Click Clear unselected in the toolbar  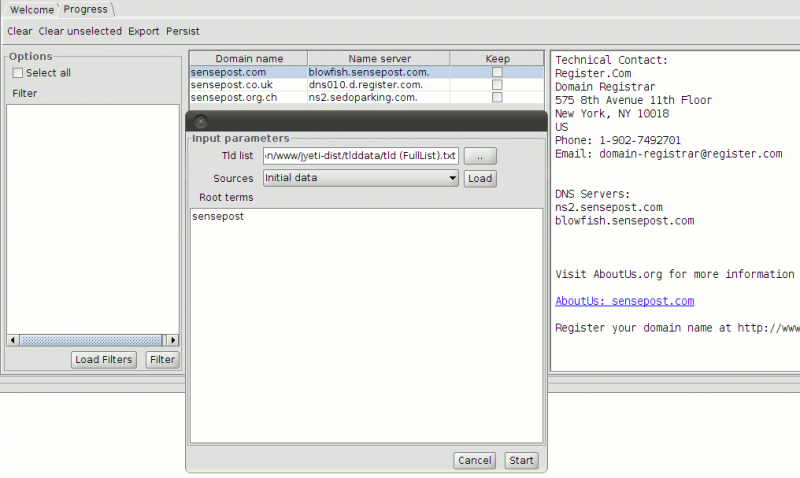tap(80, 31)
